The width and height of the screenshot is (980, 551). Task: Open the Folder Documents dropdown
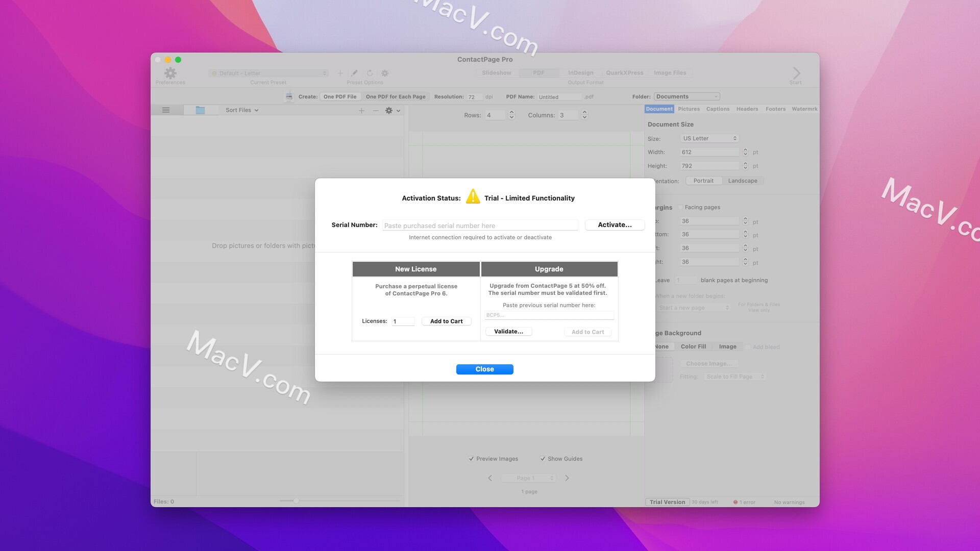[x=687, y=96]
